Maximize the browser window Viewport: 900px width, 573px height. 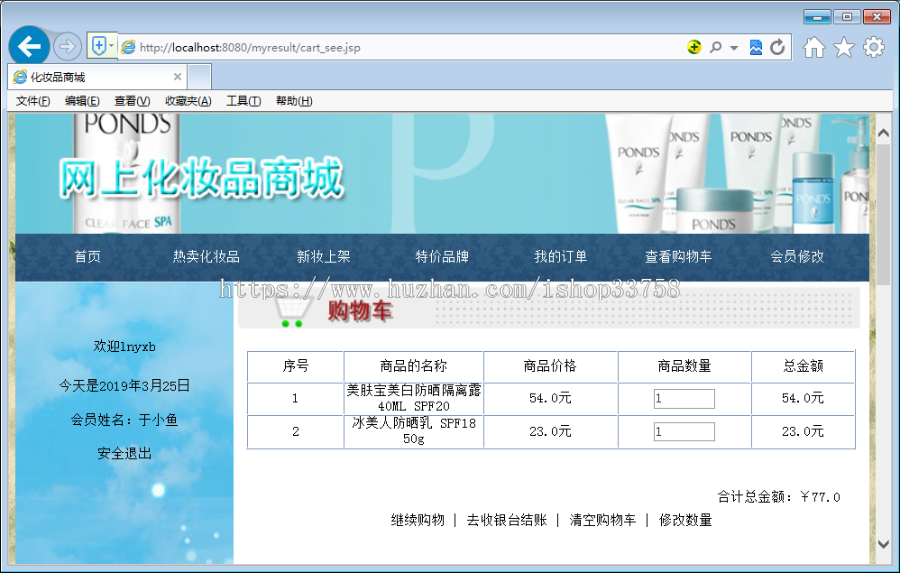847,17
